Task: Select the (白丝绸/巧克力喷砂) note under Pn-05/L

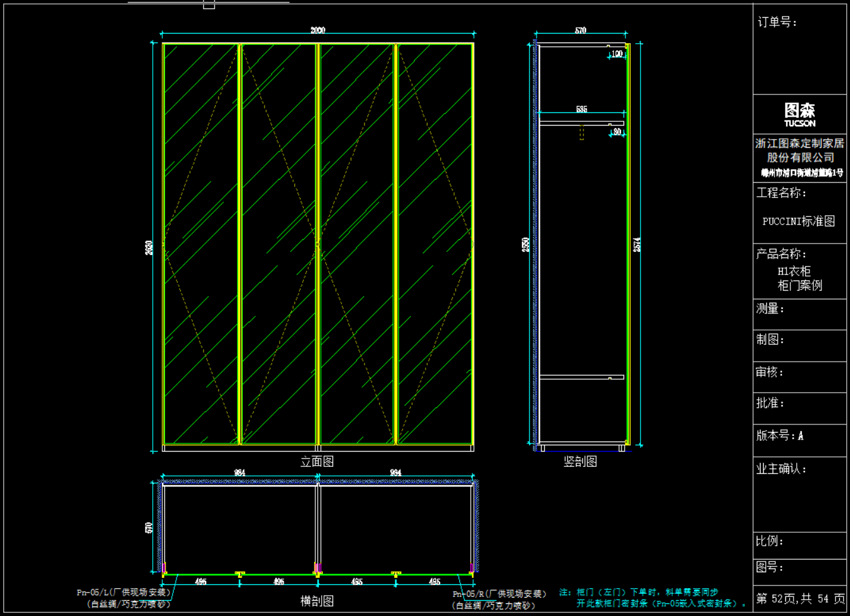Action: click(129, 604)
